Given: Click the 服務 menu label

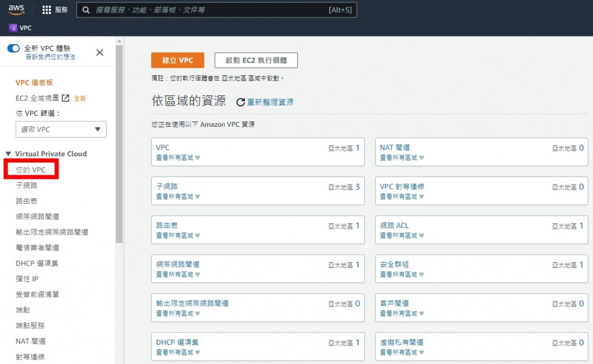Looking at the screenshot, I should point(61,10).
